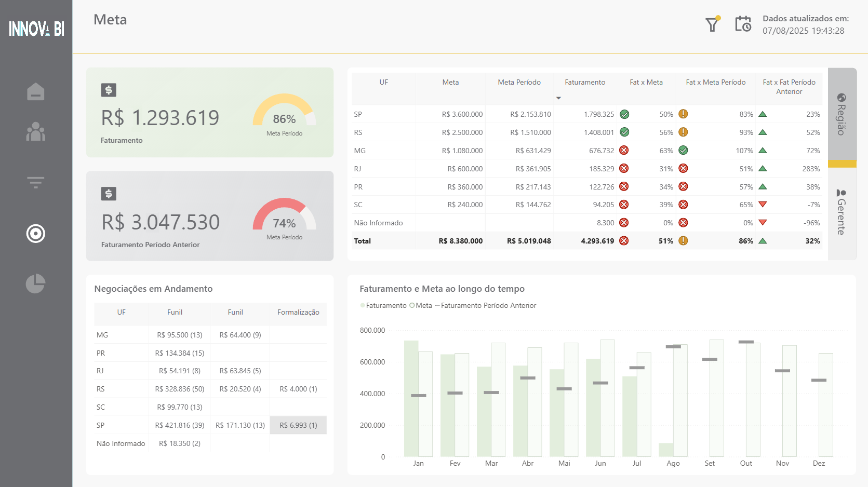Image resolution: width=868 pixels, height=487 pixels.
Task: Toggle the Faturamento legend in the chart
Action: point(384,305)
